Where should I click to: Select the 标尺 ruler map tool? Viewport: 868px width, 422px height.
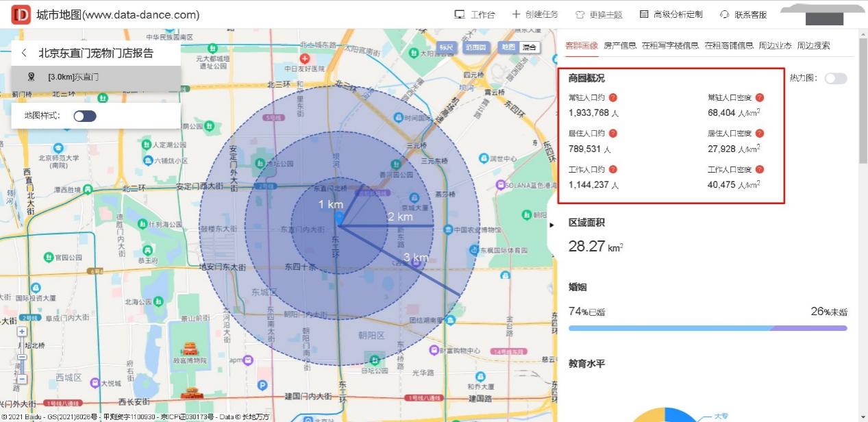448,47
